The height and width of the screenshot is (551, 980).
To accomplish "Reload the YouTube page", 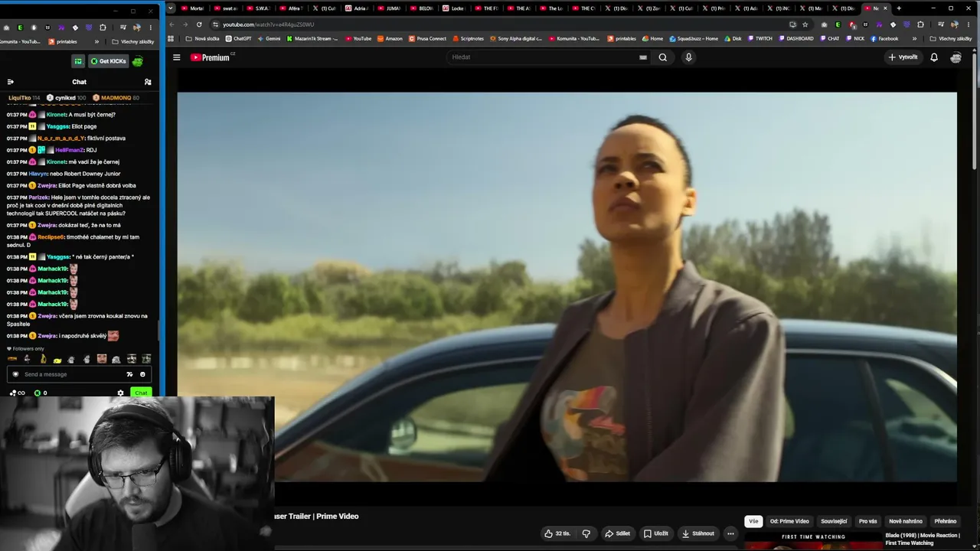I will pos(199,24).
